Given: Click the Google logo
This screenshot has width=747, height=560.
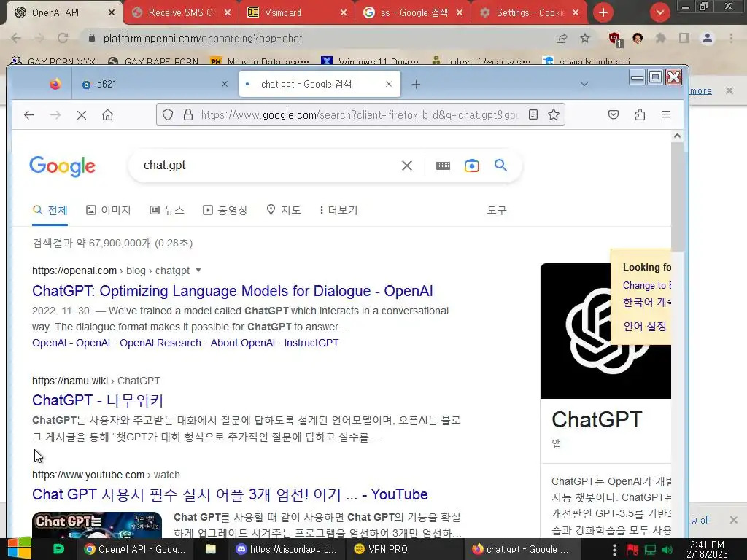Looking at the screenshot, I should tap(63, 166).
